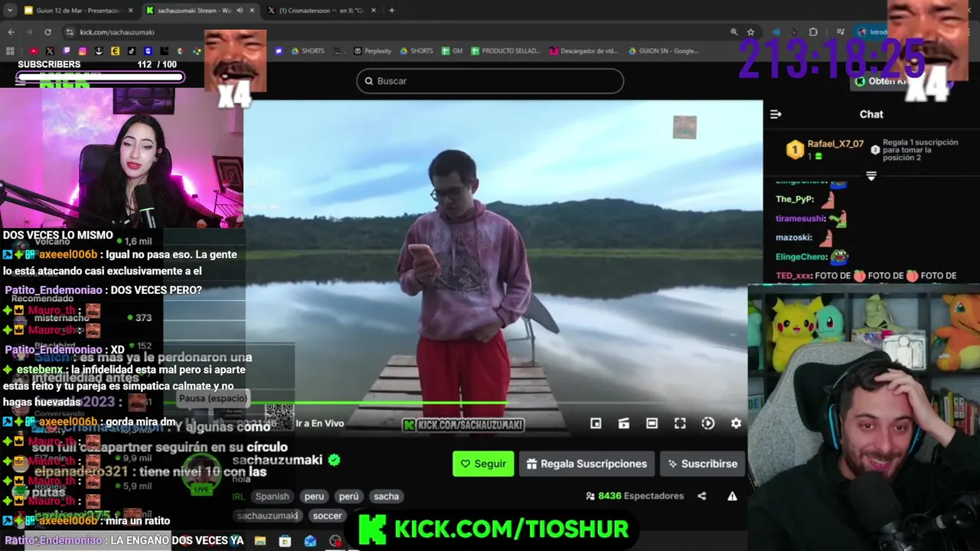This screenshot has width=980, height=551.
Task: Enter fullscreen video mode
Action: pyautogui.click(x=680, y=423)
